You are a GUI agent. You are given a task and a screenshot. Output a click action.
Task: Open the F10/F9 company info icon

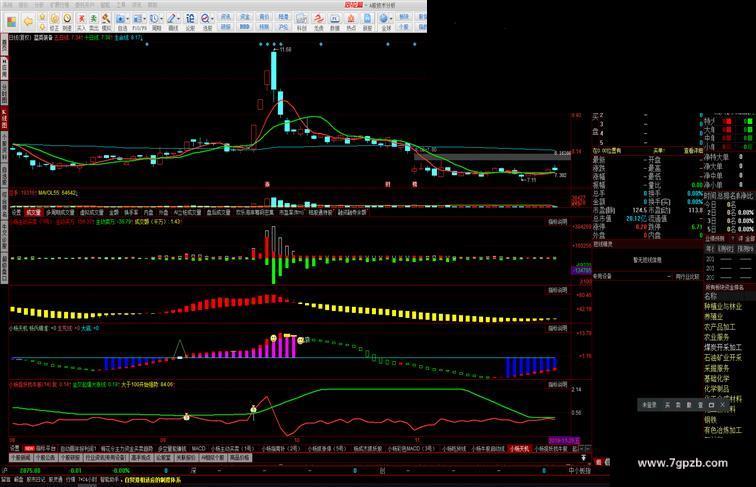[137, 22]
